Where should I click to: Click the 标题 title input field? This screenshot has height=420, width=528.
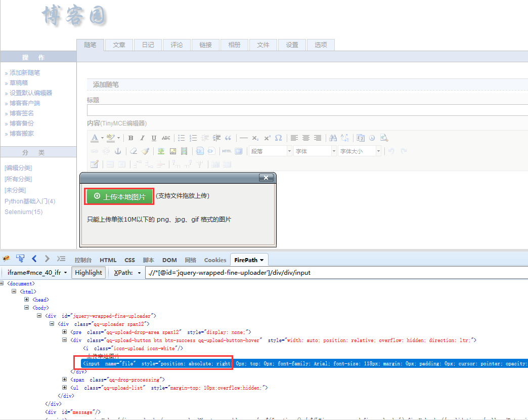[x=307, y=110]
